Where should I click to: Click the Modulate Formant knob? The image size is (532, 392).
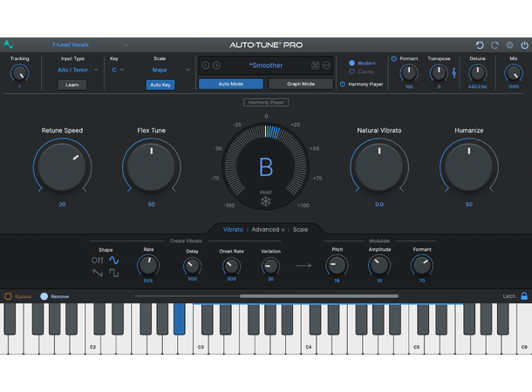tap(422, 266)
